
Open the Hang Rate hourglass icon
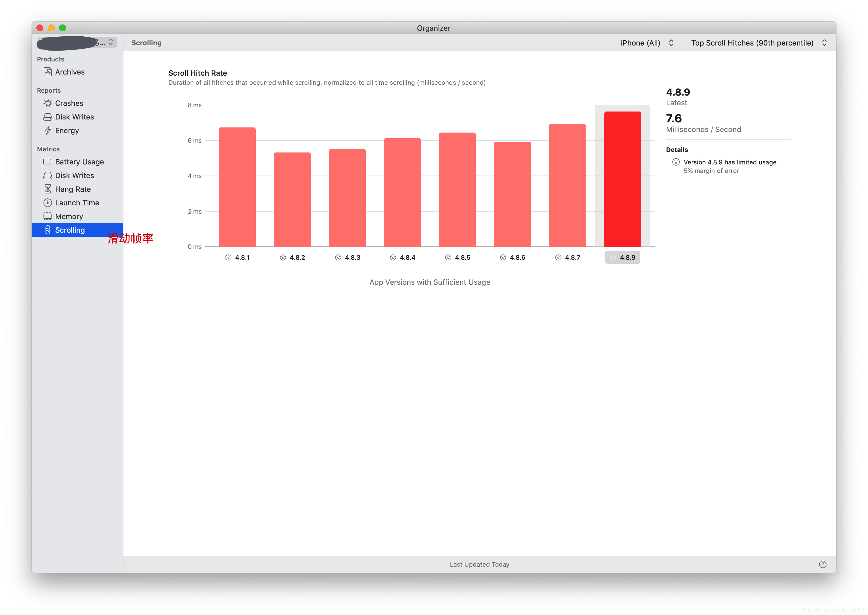point(48,189)
